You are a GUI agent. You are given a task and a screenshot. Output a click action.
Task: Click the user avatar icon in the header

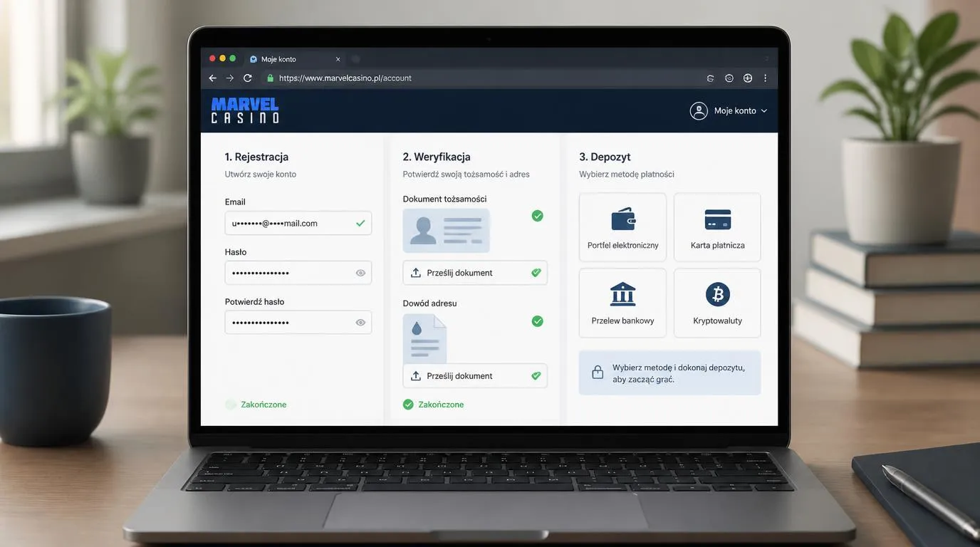point(699,110)
